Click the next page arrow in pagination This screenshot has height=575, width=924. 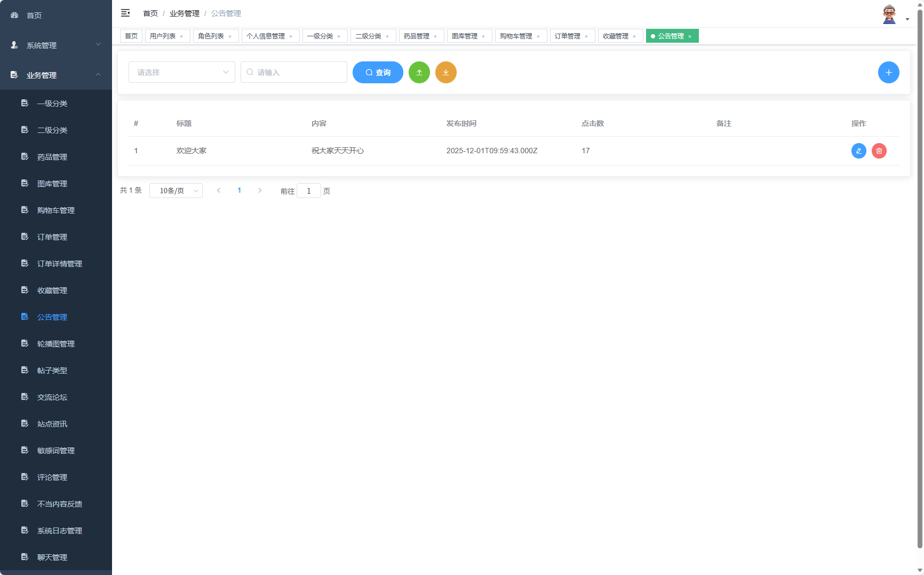pos(260,190)
